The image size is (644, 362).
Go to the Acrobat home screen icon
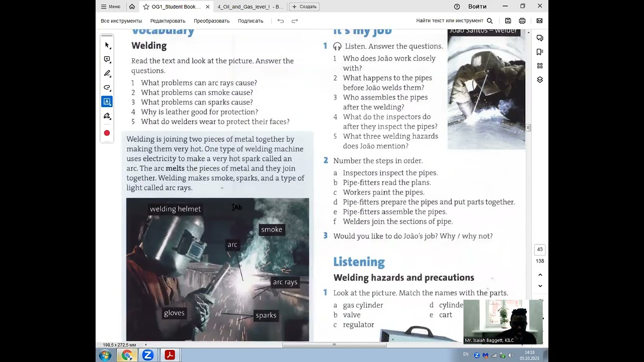pyautogui.click(x=132, y=7)
